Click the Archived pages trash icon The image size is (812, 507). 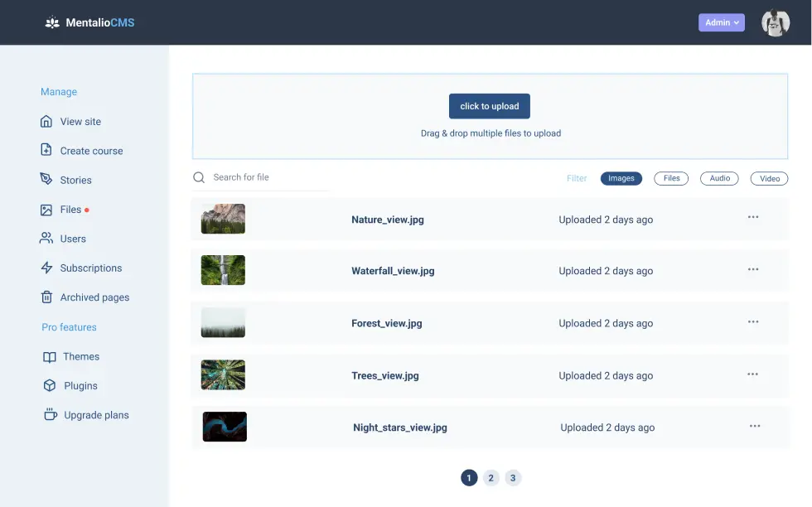[x=47, y=297]
